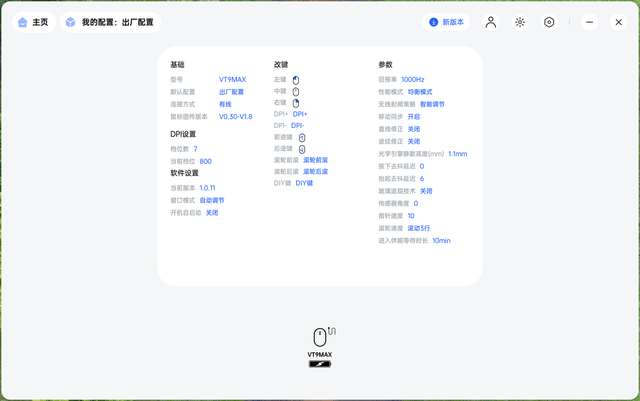The height and width of the screenshot is (401, 640).
Task: Click the 开机自启动 value 关闭
Action: 212,213
